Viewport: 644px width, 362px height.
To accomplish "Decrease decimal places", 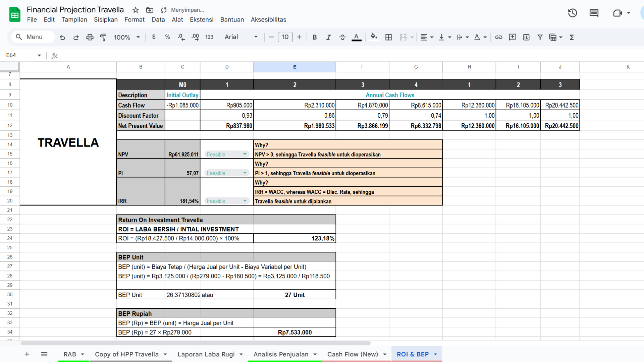I will point(181,37).
